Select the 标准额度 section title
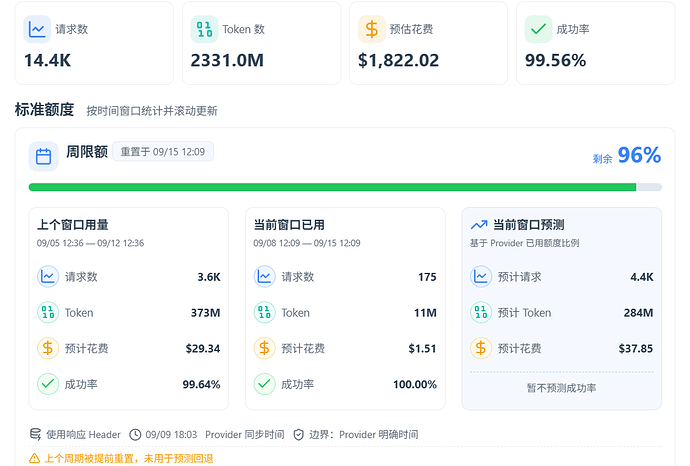 [44, 110]
